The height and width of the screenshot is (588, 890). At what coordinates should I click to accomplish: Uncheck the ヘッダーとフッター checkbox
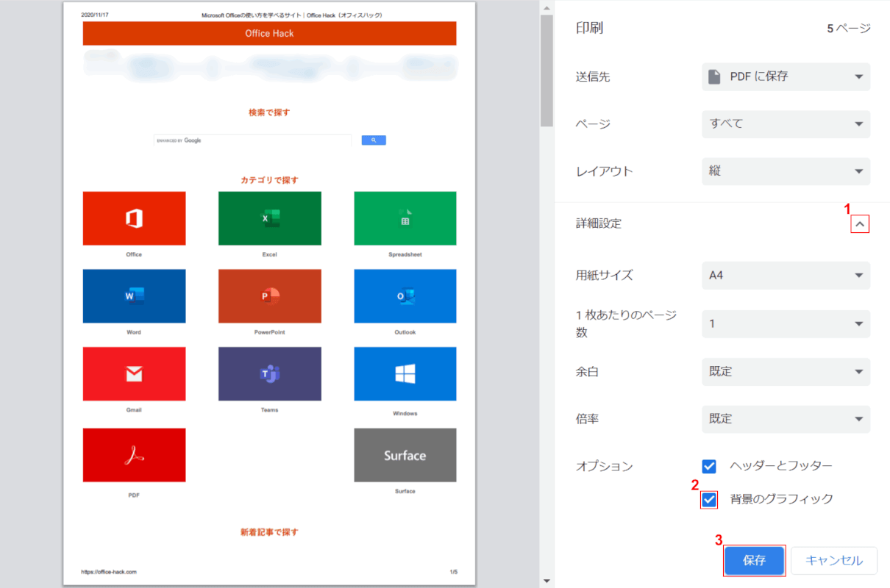pos(709,466)
